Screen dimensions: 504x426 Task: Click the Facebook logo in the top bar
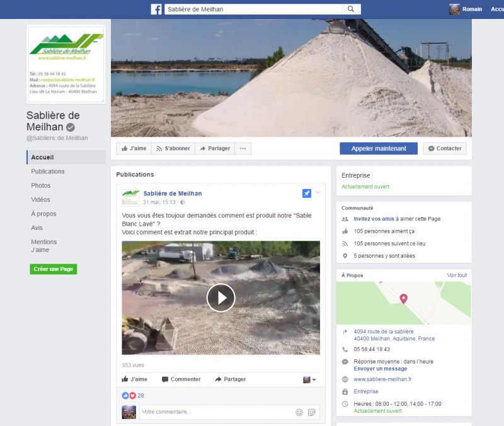point(156,9)
